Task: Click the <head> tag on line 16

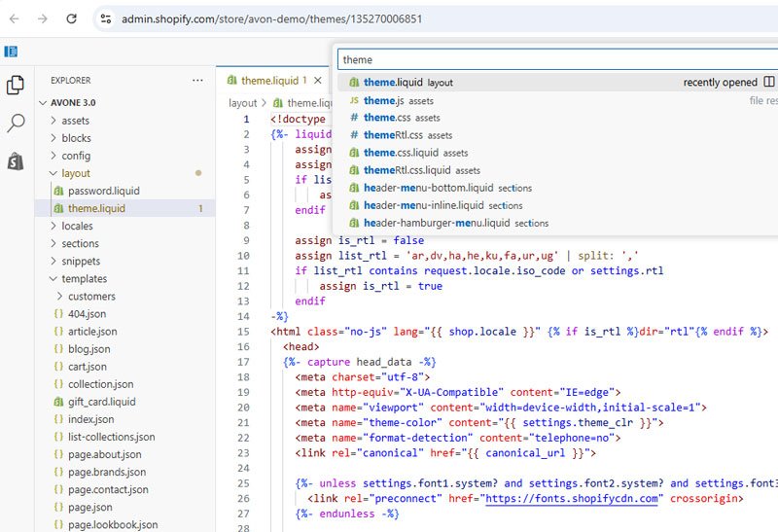Action: 301,347
